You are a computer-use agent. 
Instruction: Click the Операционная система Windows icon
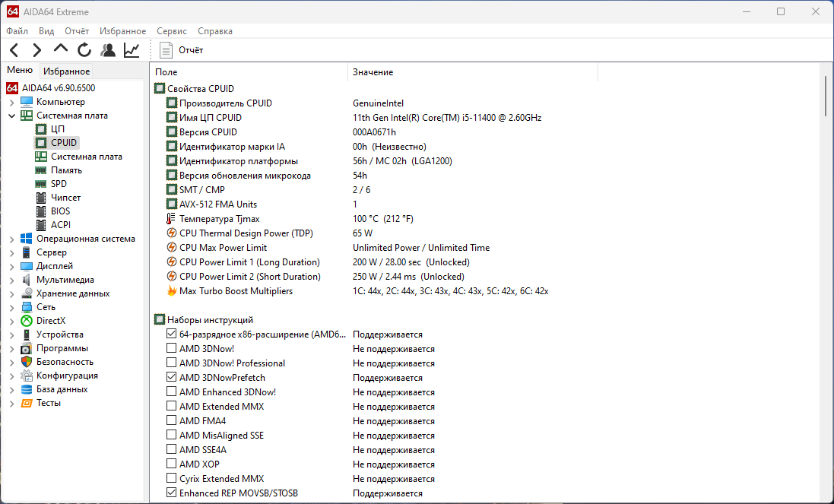pos(27,239)
